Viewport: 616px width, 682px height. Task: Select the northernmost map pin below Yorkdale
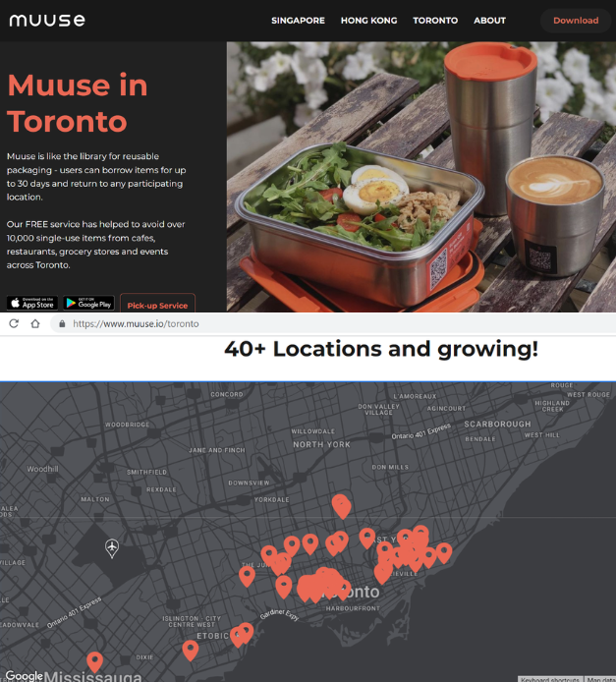tap(341, 506)
